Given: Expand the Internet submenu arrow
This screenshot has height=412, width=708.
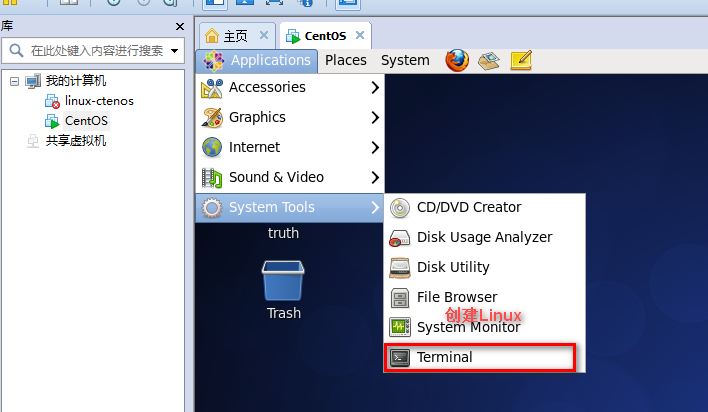Looking at the screenshot, I should tap(375, 147).
